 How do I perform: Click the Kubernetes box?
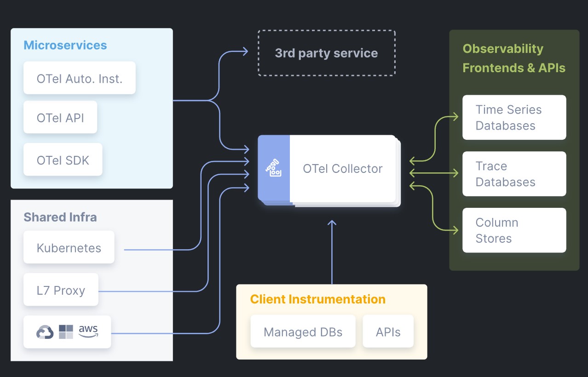(x=69, y=247)
